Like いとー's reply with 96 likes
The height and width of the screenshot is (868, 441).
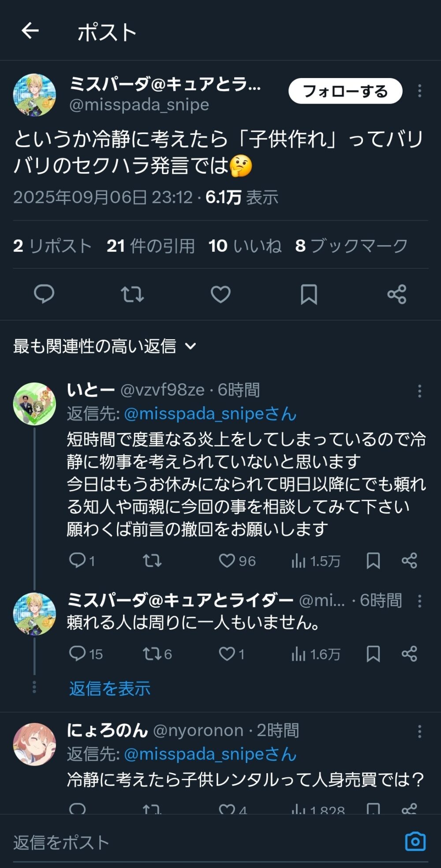click(237, 561)
